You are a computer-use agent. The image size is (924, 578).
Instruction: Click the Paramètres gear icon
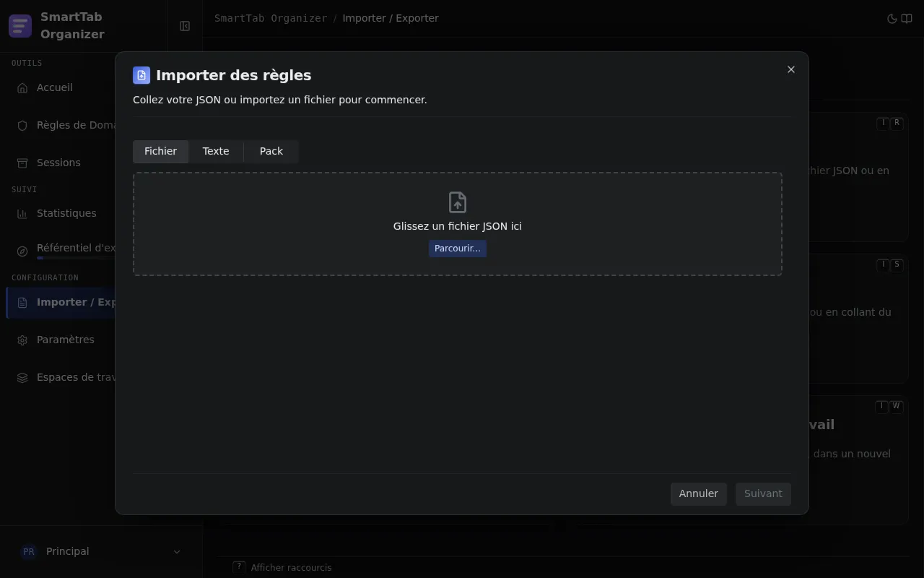tap(22, 340)
